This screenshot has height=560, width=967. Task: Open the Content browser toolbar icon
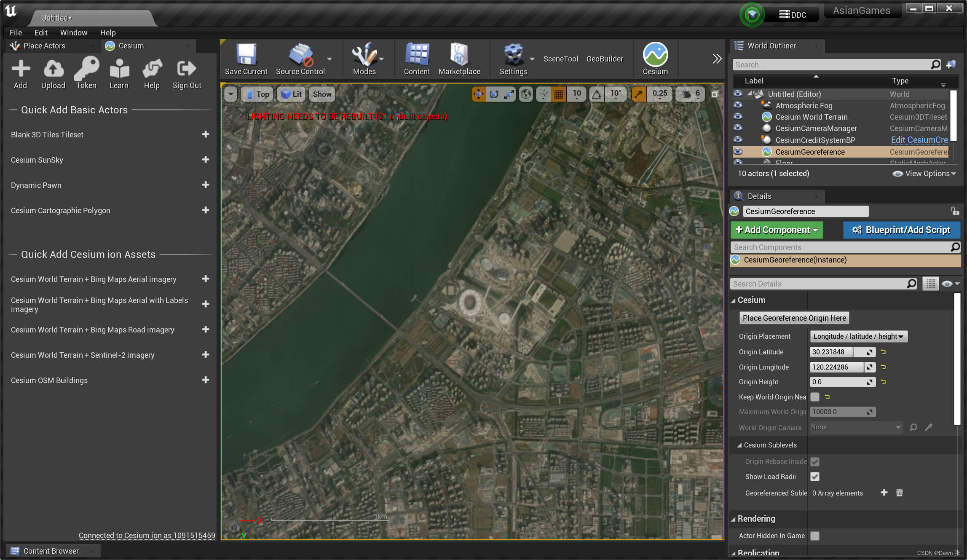point(417,55)
